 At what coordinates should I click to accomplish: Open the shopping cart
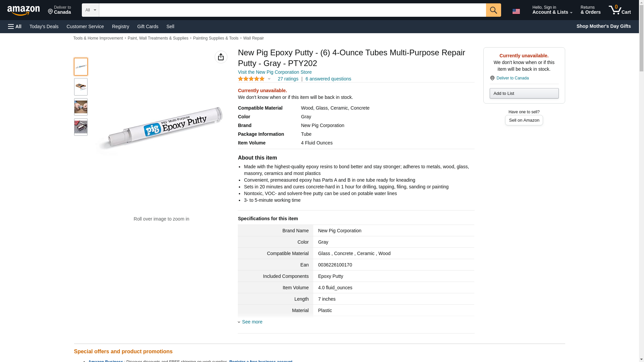click(x=620, y=10)
